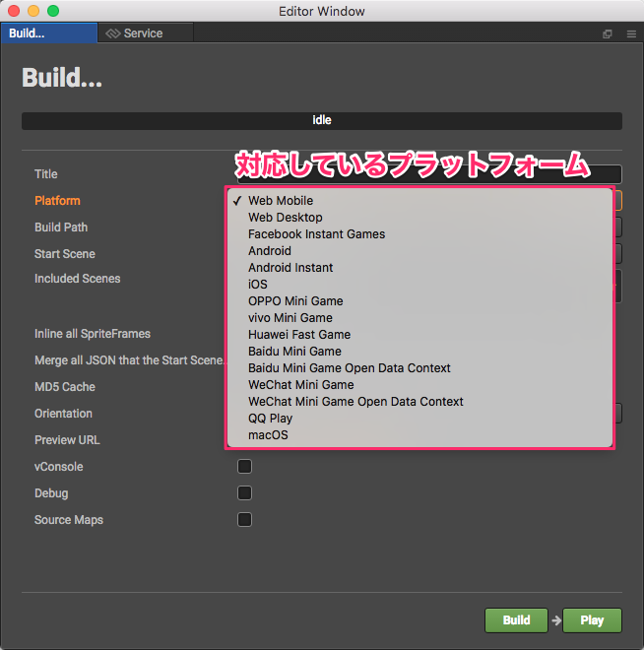Click the panel popout icon
This screenshot has width=644, height=650.
[608, 34]
